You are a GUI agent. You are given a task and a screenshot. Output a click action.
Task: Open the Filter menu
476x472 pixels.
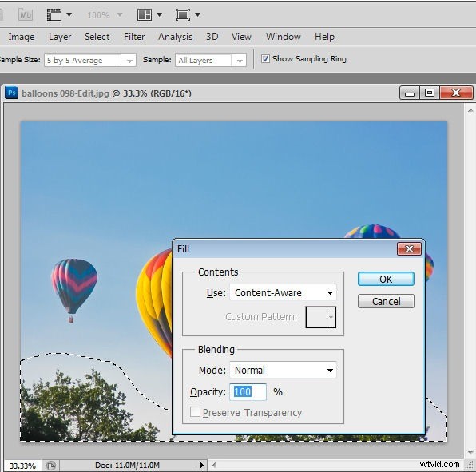tap(134, 37)
